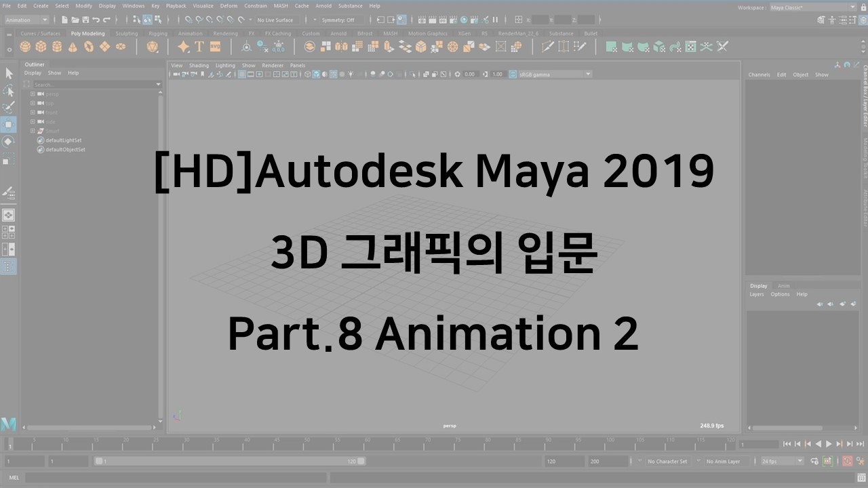Click frame 60 on the time slider
Screen dimensions: 868x488
point(366,443)
